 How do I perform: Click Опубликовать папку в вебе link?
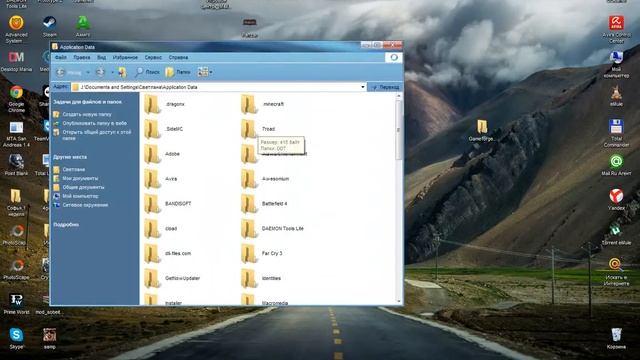click(94, 123)
